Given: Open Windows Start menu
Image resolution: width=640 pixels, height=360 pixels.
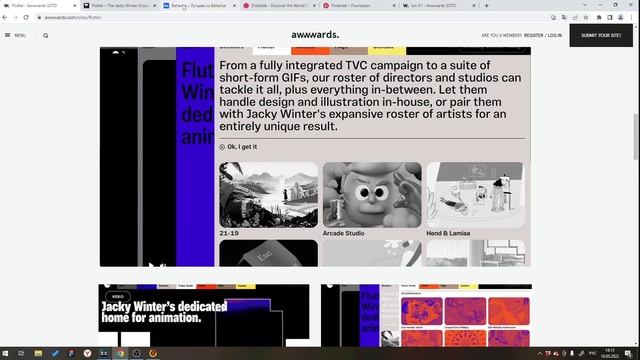Looking at the screenshot, I should pos(5,353).
